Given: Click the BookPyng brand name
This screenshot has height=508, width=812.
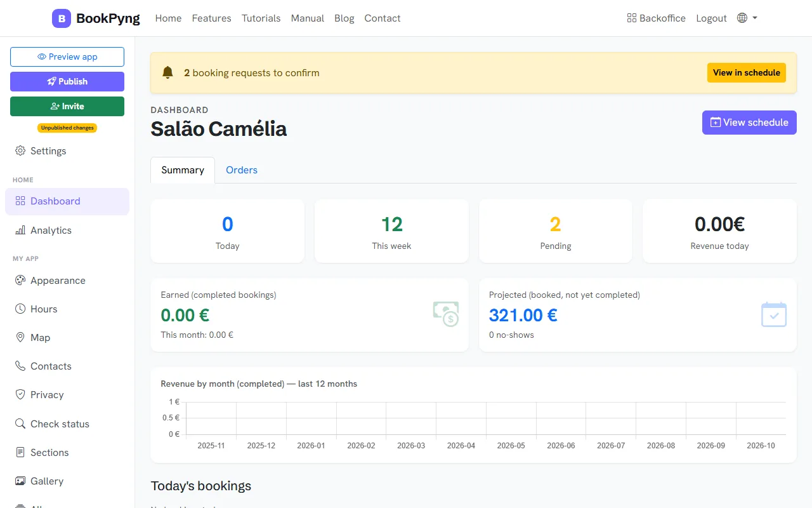Looking at the screenshot, I should pyautogui.click(x=108, y=18).
